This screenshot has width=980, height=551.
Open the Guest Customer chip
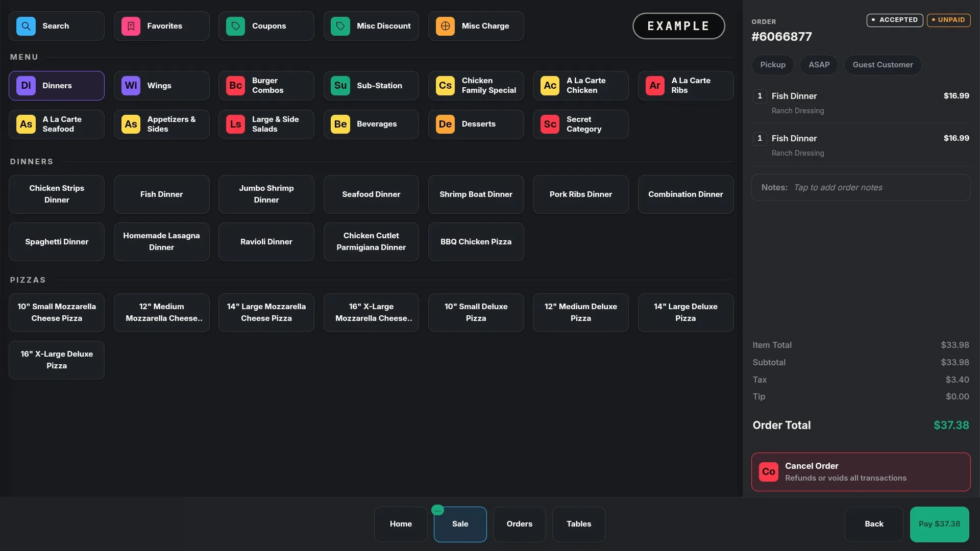[883, 65]
